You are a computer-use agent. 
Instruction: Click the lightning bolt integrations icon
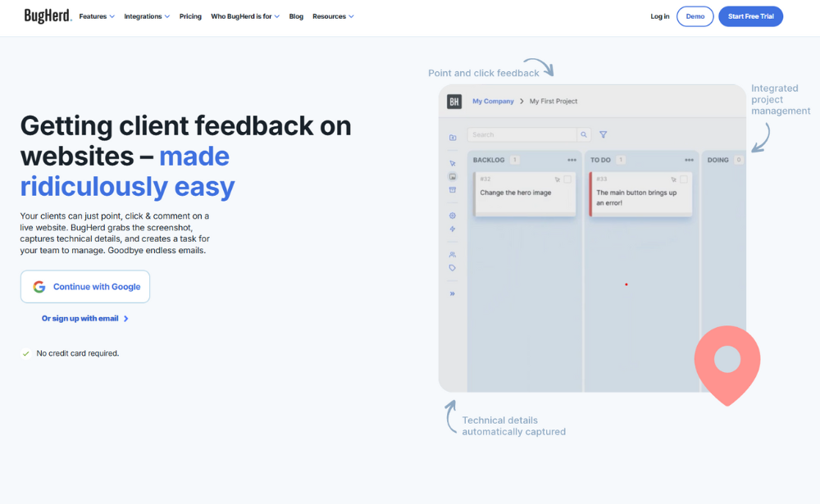coord(452,229)
